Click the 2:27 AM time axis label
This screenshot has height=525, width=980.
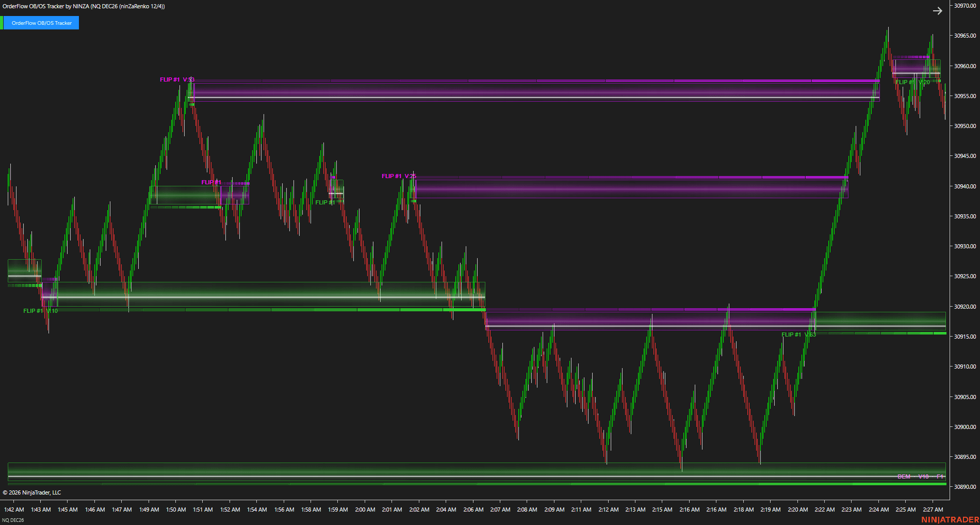pyautogui.click(x=933, y=510)
